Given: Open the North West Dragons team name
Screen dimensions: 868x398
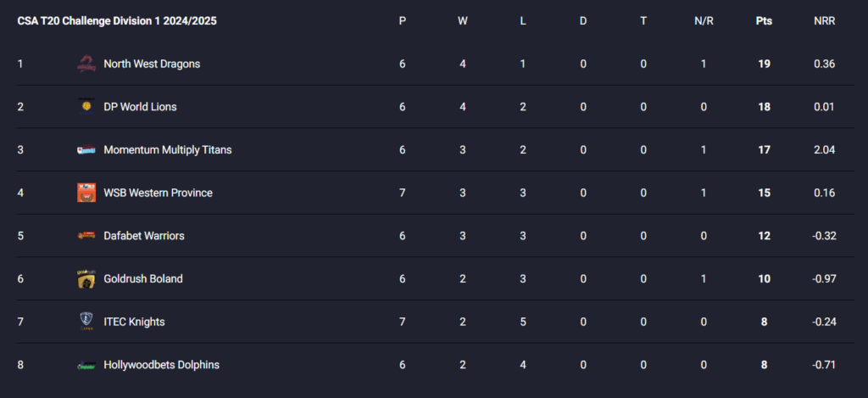Looking at the screenshot, I should coord(152,64).
